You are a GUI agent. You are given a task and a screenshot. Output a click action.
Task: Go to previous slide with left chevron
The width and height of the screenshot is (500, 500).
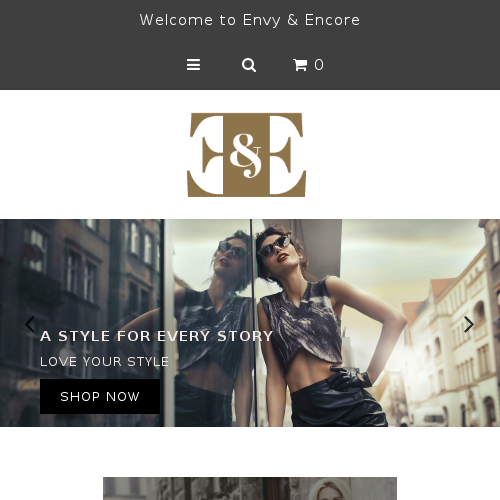pos(30,324)
